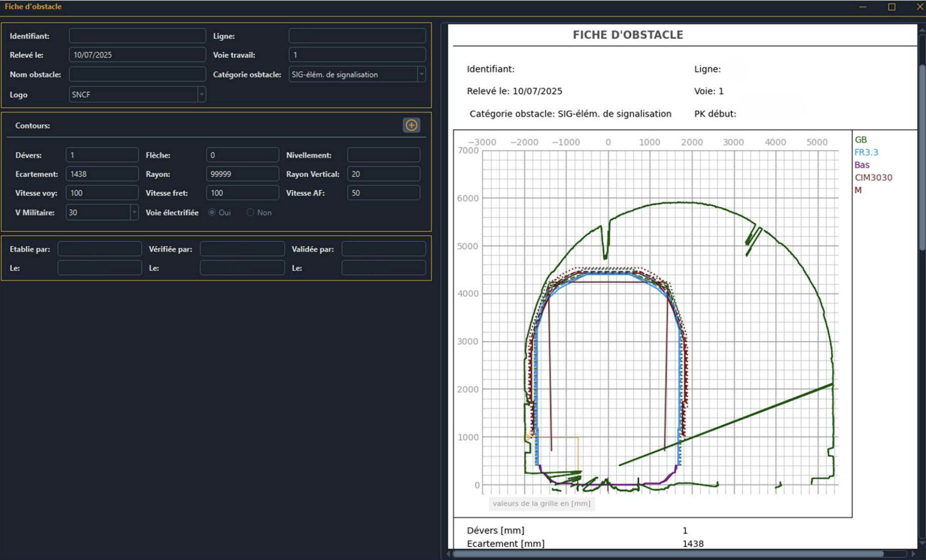Maximize the Fiche d'obstacle window
926x560 pixels.
(x=891, y=7)
